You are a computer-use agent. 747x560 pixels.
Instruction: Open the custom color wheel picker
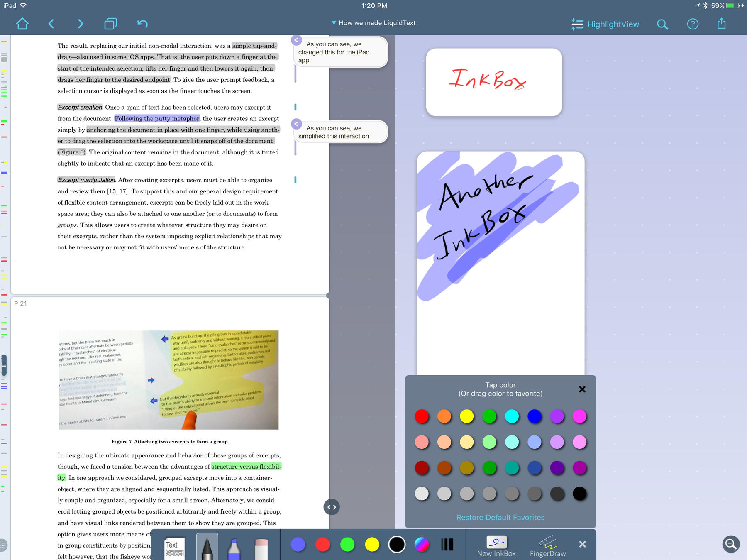pyautogui.click(x=422, y=545)
